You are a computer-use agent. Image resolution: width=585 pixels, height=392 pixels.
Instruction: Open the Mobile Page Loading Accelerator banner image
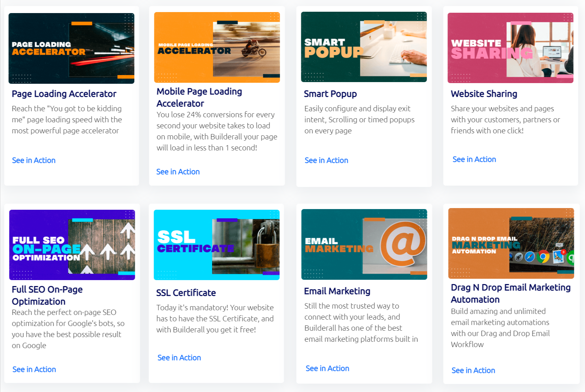tap(217, 47)
